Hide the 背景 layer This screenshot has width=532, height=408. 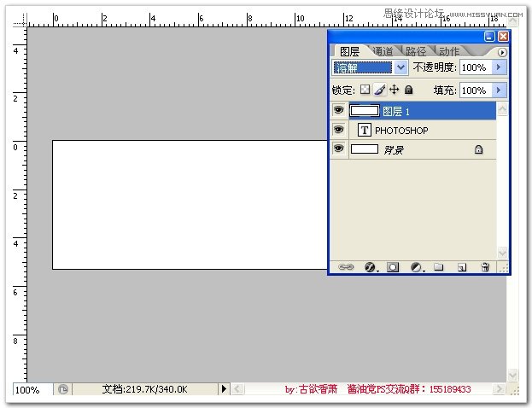click(x=339, y=149)
